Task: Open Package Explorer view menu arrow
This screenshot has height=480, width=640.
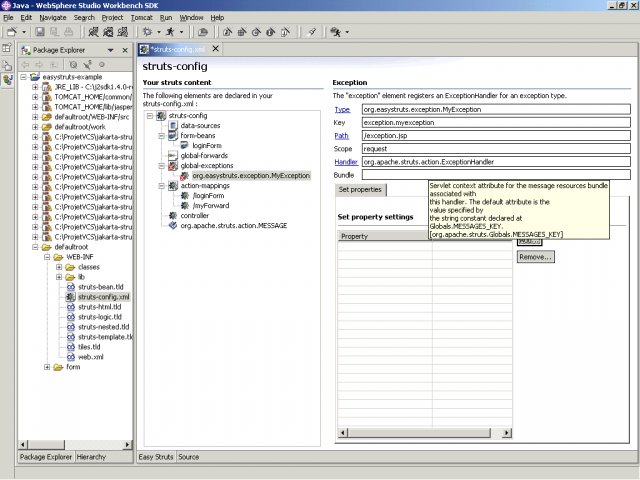Action: 110,50
